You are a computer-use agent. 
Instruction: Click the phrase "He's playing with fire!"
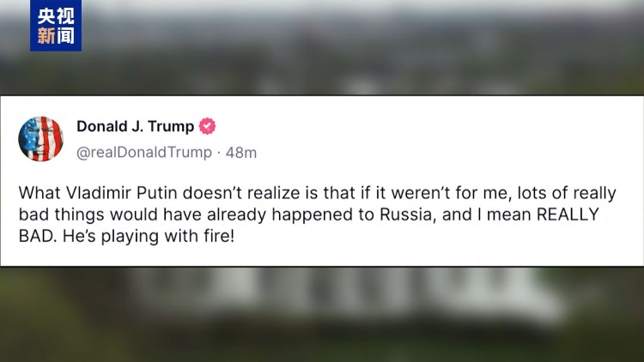tap(149, 237)
